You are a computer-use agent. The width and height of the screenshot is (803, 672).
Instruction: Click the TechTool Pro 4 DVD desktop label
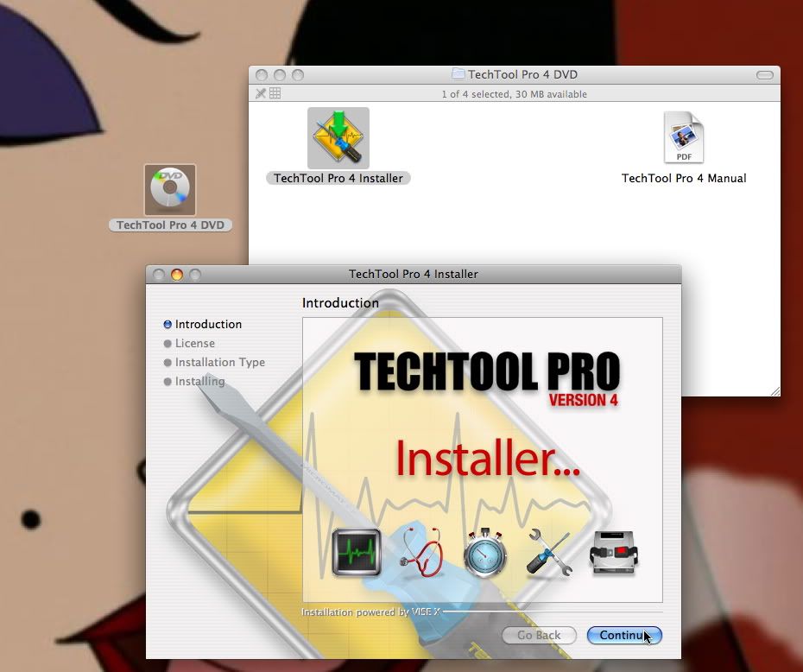[x=170, y=225]
